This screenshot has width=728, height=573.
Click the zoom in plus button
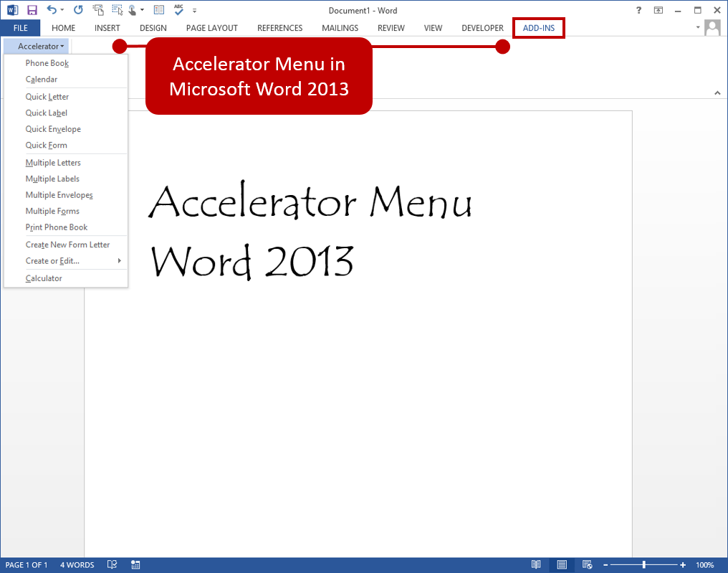(x=683, y=565)
